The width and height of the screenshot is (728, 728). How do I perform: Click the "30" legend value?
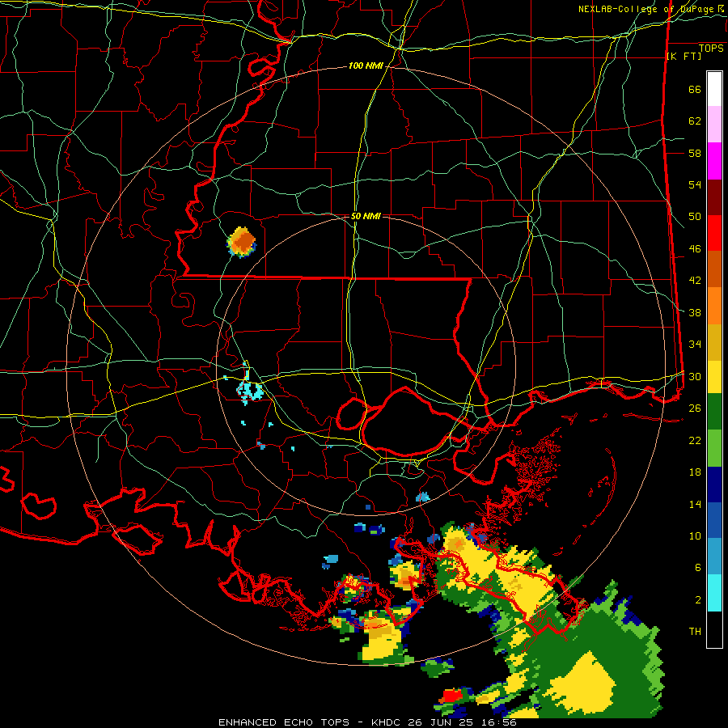click(x=695, y=376)
